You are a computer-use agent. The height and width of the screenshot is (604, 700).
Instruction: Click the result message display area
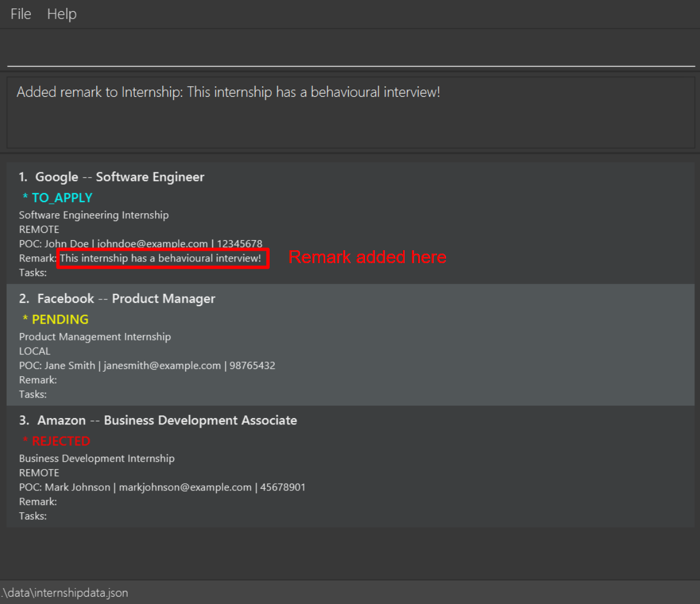click(x=350, y=113)
